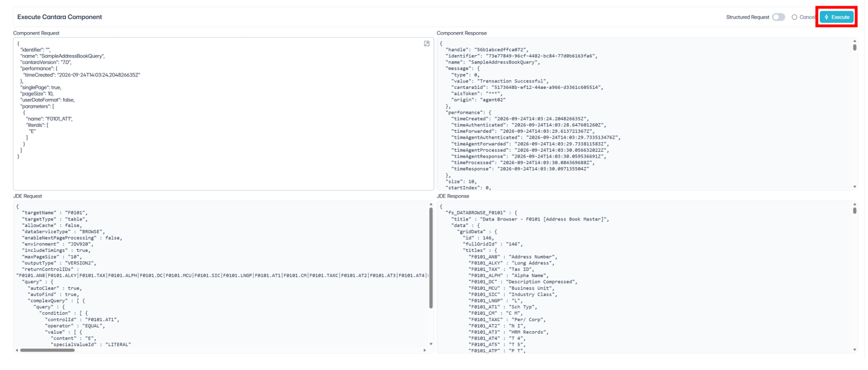Screen dimensions: 868x370
Task: Click the "cantaraSid" line in Component Response
Action: point(527,87)
